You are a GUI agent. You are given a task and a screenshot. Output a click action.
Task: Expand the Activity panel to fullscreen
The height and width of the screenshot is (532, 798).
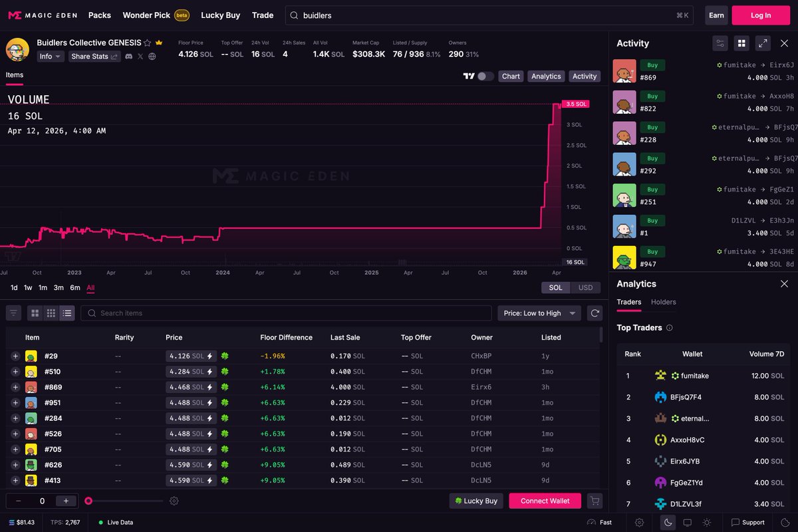point(763,43)
